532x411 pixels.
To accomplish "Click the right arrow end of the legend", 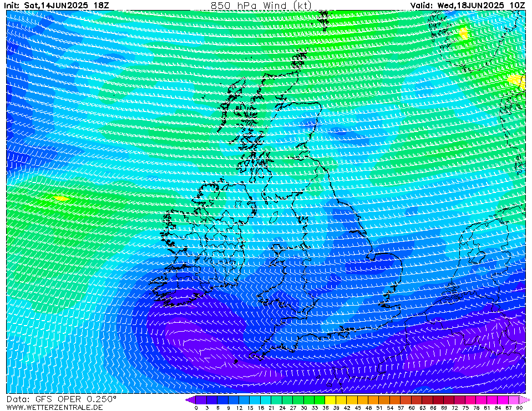I will click(x=524, y=400).
